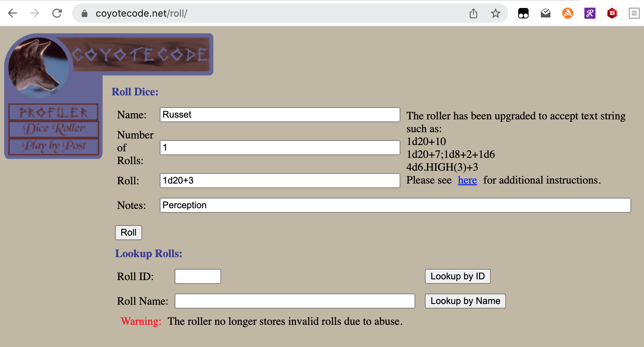Click the browser back arrow
644x347 pixels.
(12, 13)
